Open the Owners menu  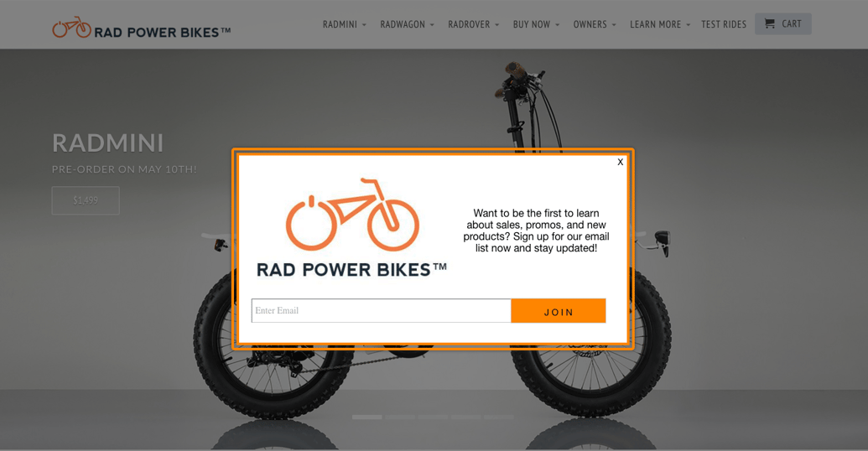[595, 24]
